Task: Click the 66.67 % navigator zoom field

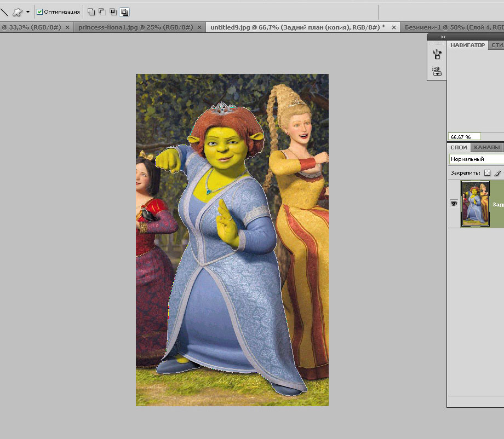Action: (x=464, y=137)
